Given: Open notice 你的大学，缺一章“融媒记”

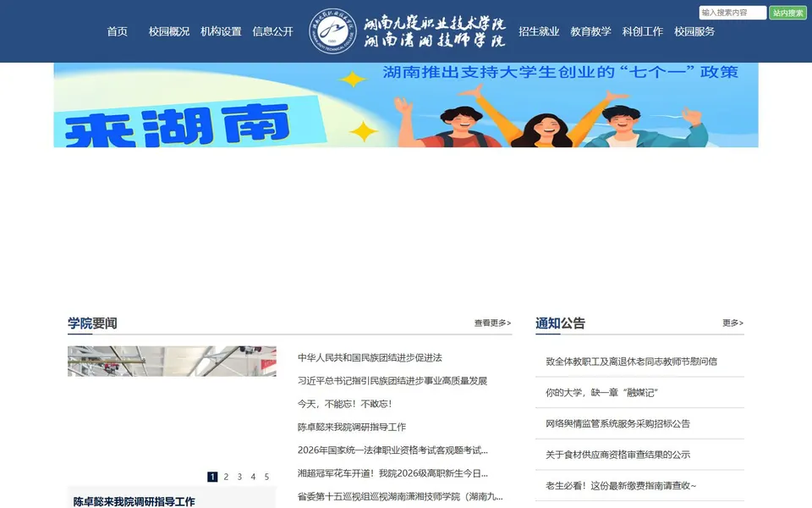Looking at the screenshot, I should click(601, 392).
